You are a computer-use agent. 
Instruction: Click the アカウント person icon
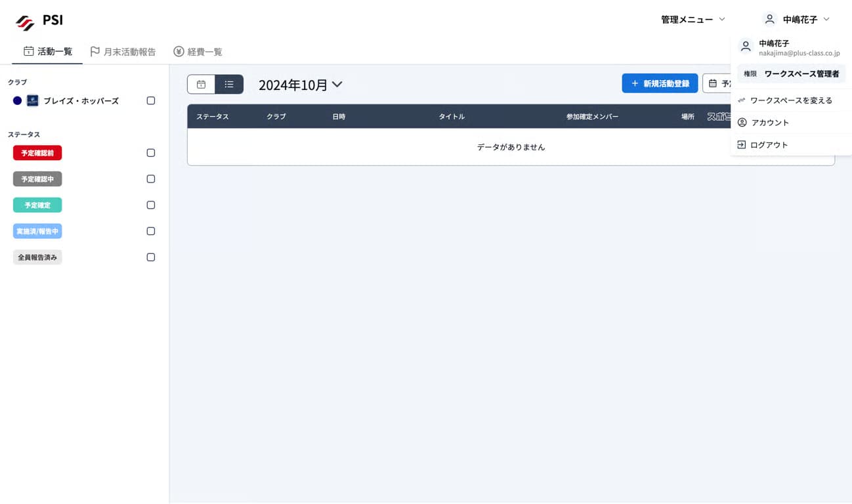pyautogui.click(x=742, y=123)
